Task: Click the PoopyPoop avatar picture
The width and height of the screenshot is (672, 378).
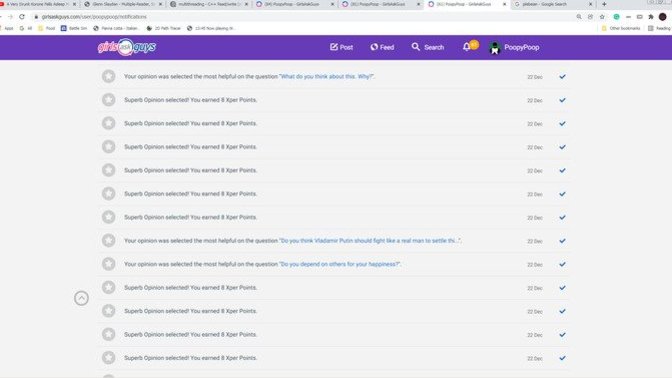Action: tap(495, 48)
